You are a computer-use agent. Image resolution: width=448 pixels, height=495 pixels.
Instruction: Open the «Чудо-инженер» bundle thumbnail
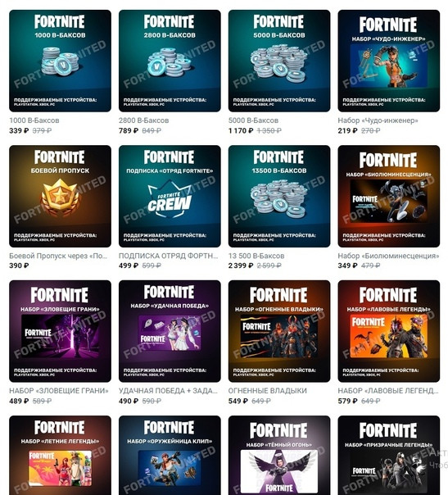point(389,61)
